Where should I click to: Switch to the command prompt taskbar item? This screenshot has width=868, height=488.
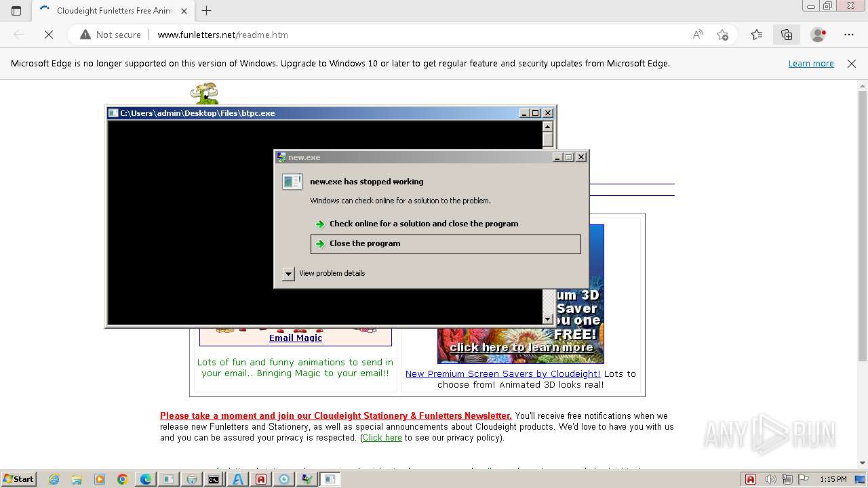214,479
